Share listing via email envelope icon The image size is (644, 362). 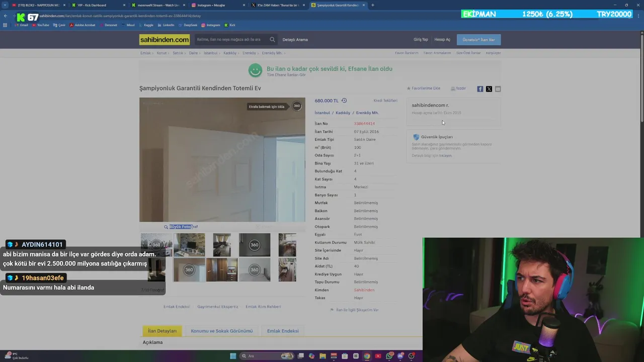tap(498, 89)
